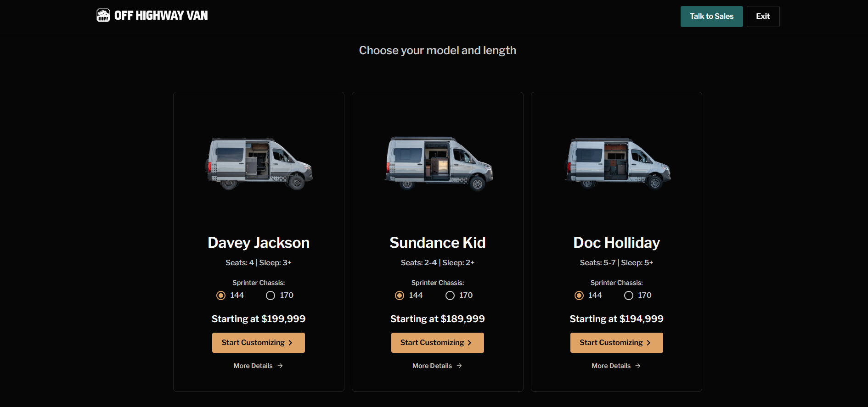Click the chevron on Sundance Kid Start Customizing
This screenshot has width=868, height=407.
click(469, 343)
